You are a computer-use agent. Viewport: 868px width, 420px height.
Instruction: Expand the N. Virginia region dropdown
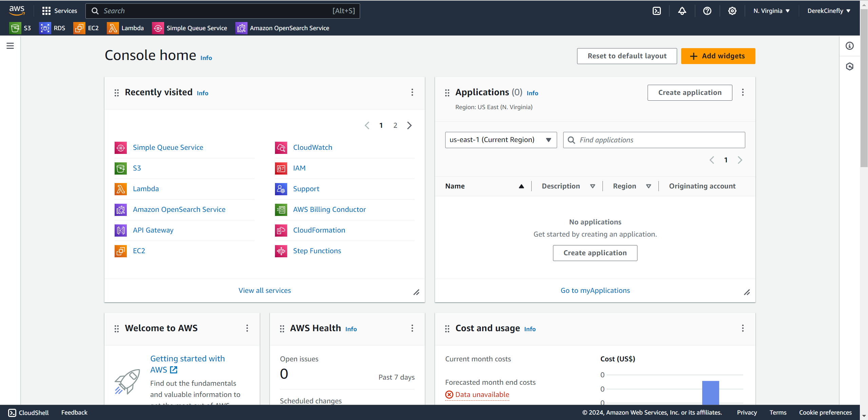click(x=772, y=11)
